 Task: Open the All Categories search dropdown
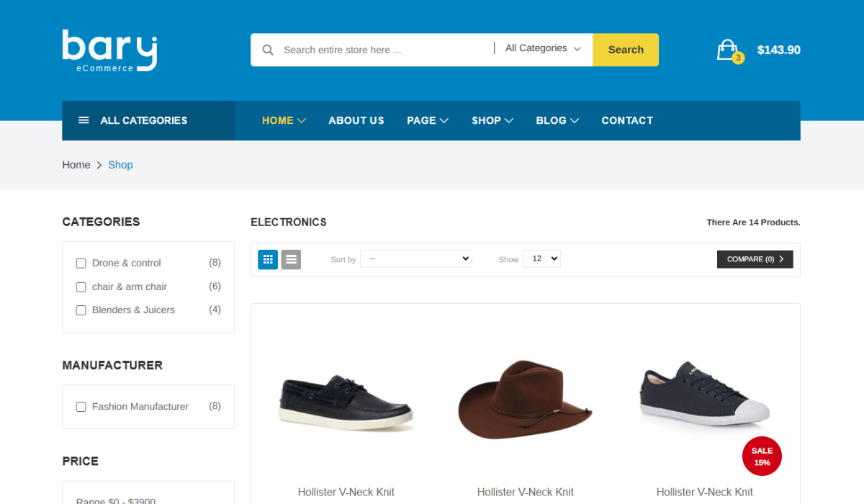pyautogui.click(x=542, y=48)
